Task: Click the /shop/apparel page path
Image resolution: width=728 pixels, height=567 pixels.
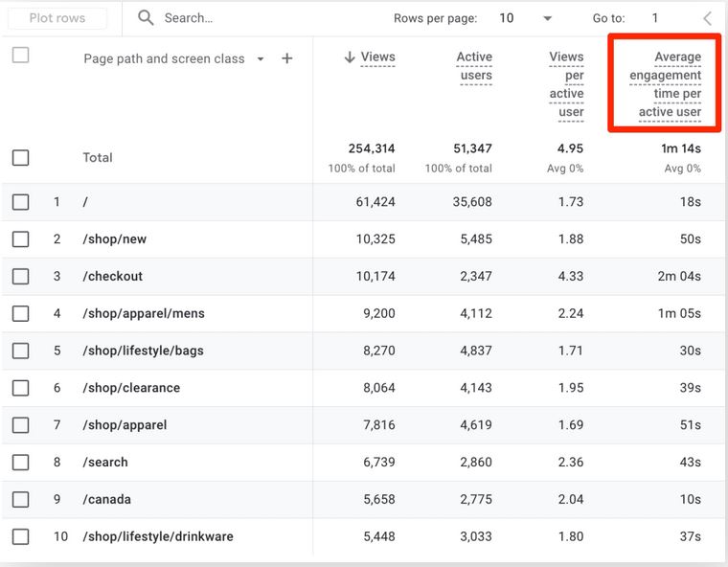Action: point(125,425)
